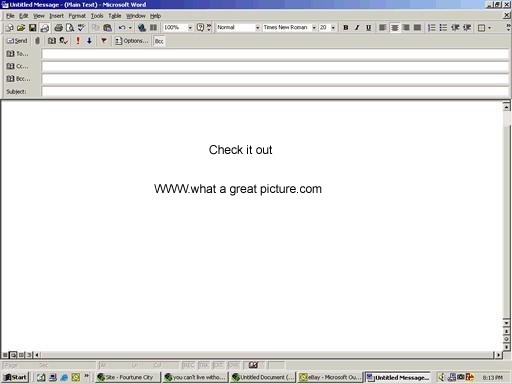Insert bulleted list
Image resolution: width=512 pixels, height=384 pixels.
click(443, 28)
